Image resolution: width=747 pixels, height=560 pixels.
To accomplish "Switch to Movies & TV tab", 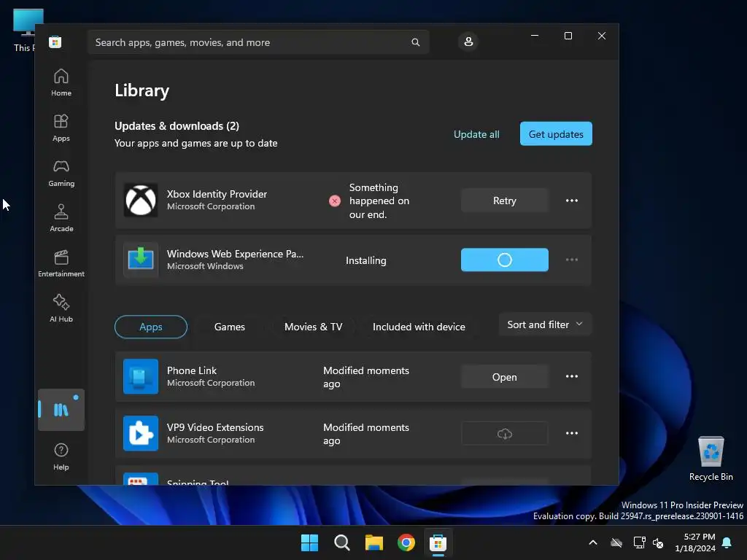I will point(313,327).
